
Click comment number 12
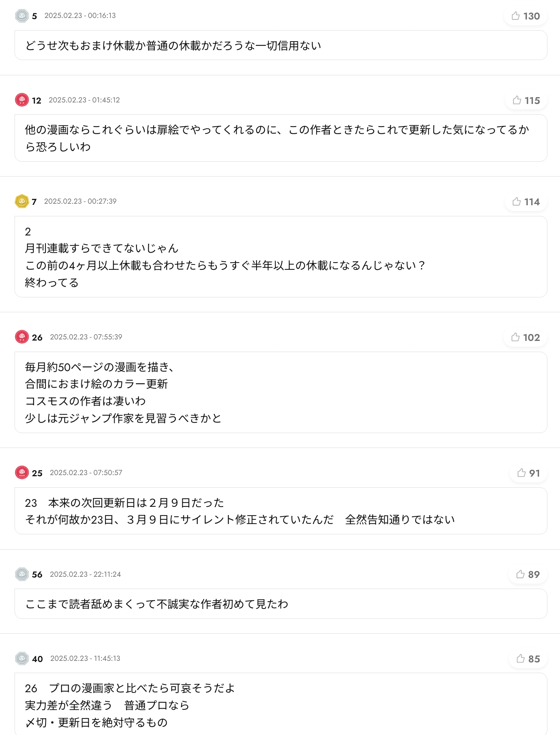pyautogui.click(x=37, y=101)
